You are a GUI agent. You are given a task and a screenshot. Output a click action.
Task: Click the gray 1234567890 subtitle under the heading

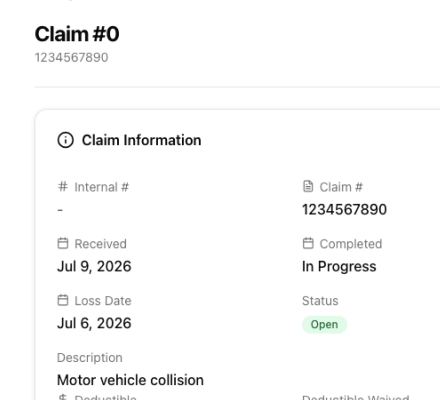click(x=72, y=57)
